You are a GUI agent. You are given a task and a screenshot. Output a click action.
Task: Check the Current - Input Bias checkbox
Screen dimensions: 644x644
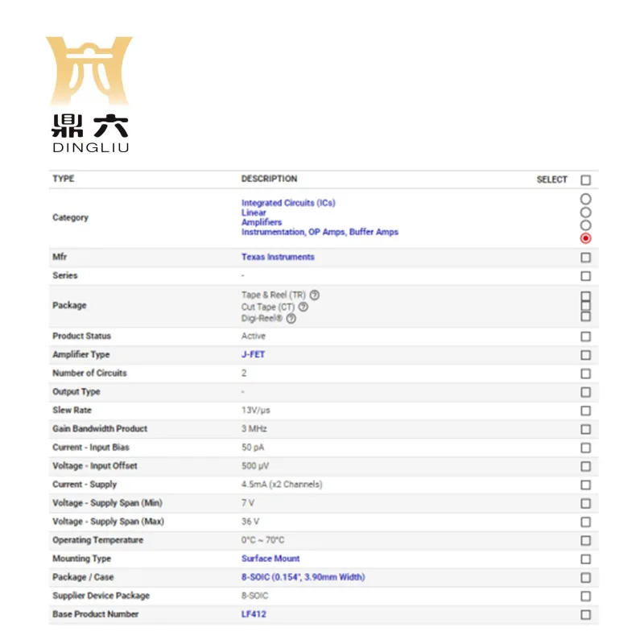586,448
